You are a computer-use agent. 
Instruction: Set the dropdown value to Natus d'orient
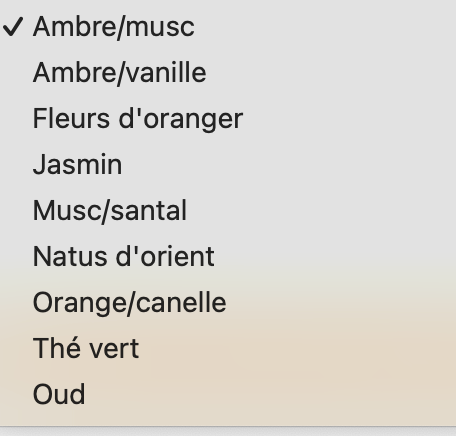coord(228,257)
